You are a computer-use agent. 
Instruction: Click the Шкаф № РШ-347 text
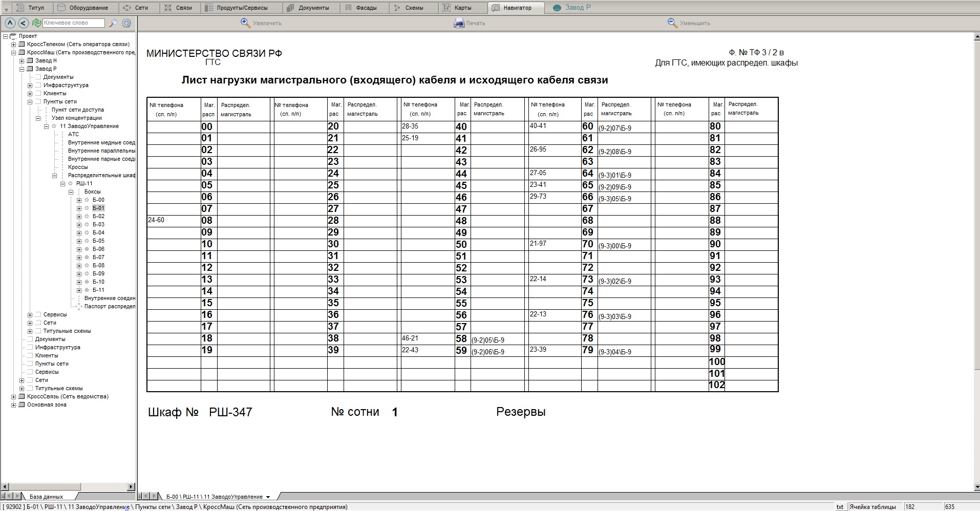[x=200, y=412]
